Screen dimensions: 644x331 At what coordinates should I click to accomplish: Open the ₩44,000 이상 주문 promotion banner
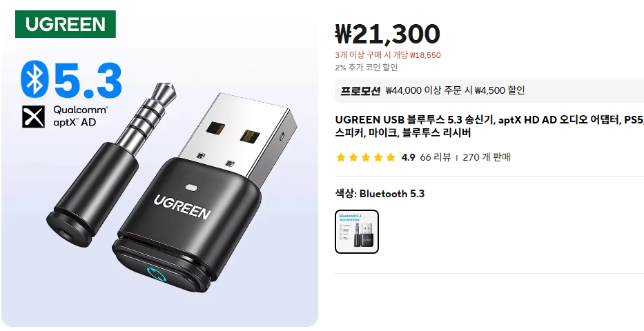[x=489, y=90]
